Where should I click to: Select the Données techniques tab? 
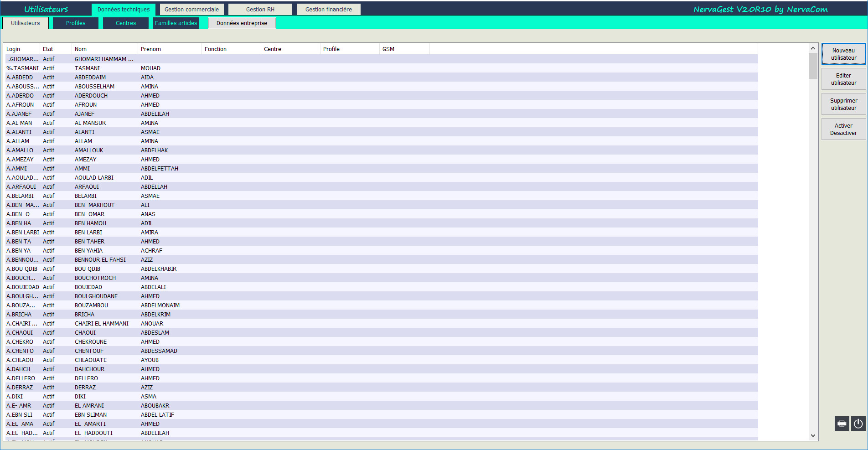point(124,10)
